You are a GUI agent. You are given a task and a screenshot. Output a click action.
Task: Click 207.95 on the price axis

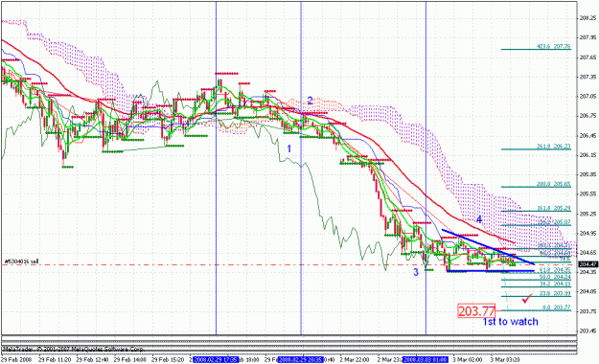coord(587,37)
